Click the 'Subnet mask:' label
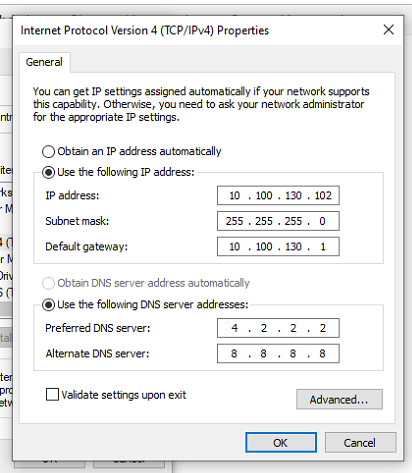 tap(77, 221)
